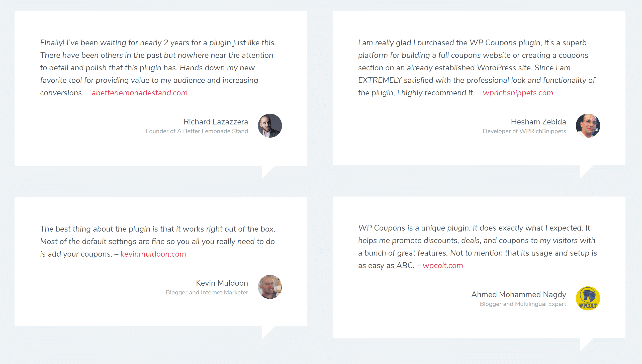Click Richard Lazazzera name text

pos(215,121)
